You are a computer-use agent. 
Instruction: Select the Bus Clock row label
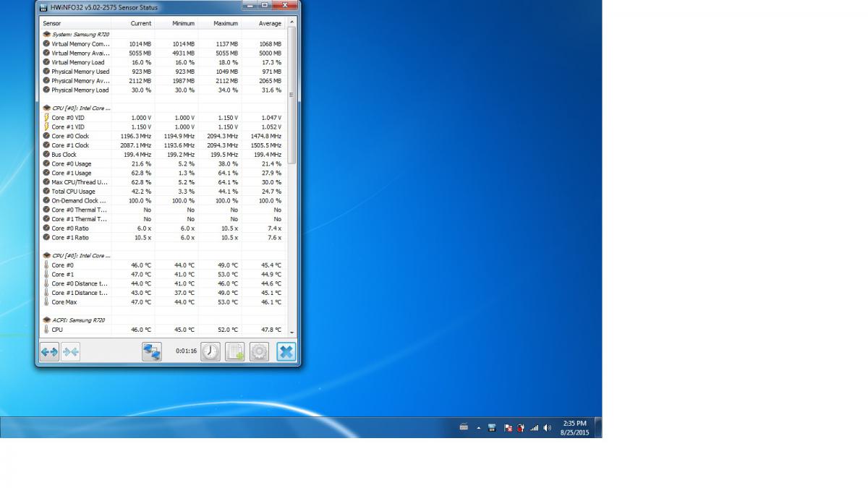coord(64,155)
